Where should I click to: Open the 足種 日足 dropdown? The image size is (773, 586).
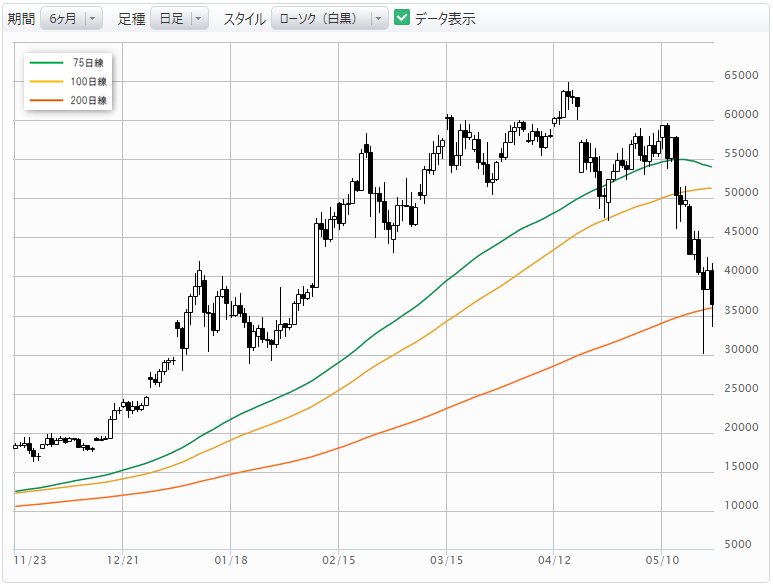[179, 19]
